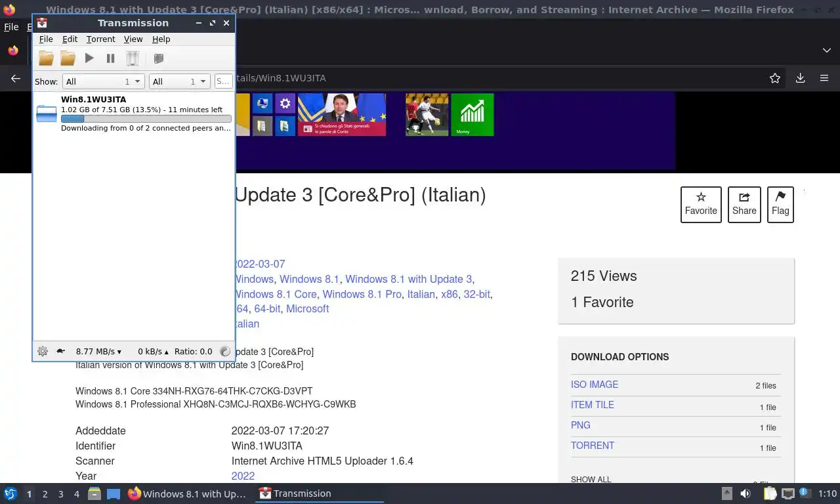Viewport: 840px width, 504px height.
Task: Open PNG download option
Action: pos(581,425)
